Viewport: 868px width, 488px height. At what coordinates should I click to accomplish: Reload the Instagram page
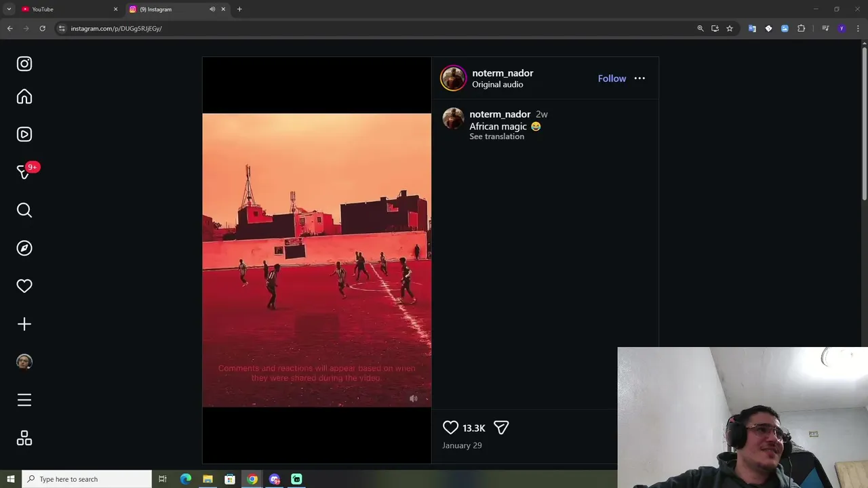[42, 28]
